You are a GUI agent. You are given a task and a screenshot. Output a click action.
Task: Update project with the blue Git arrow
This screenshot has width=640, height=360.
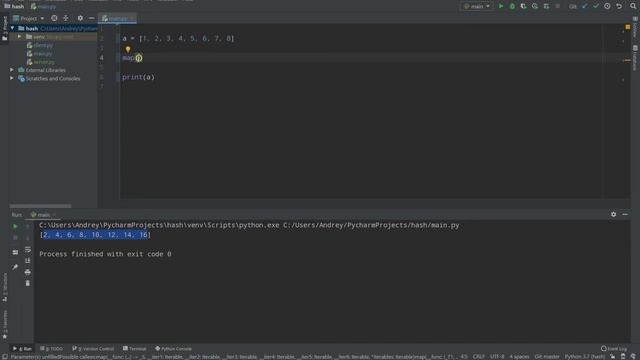pyautogui.click(x=584, y=6)
